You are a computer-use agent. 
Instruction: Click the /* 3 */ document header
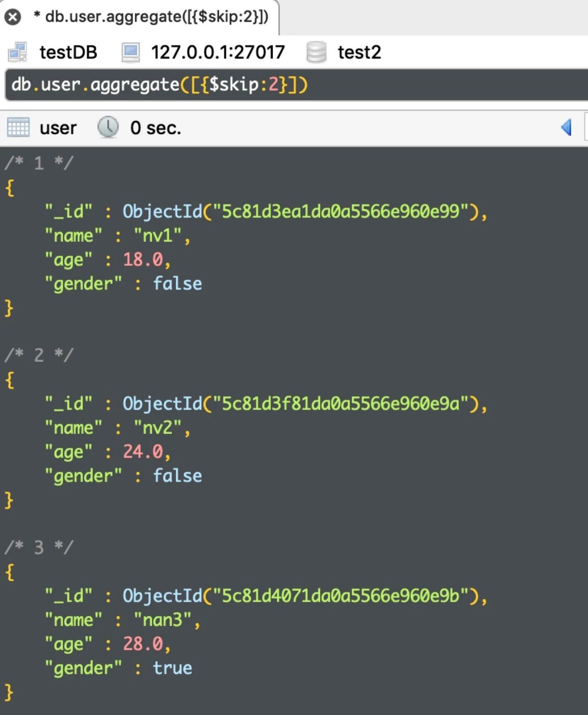tap(39, 547)
